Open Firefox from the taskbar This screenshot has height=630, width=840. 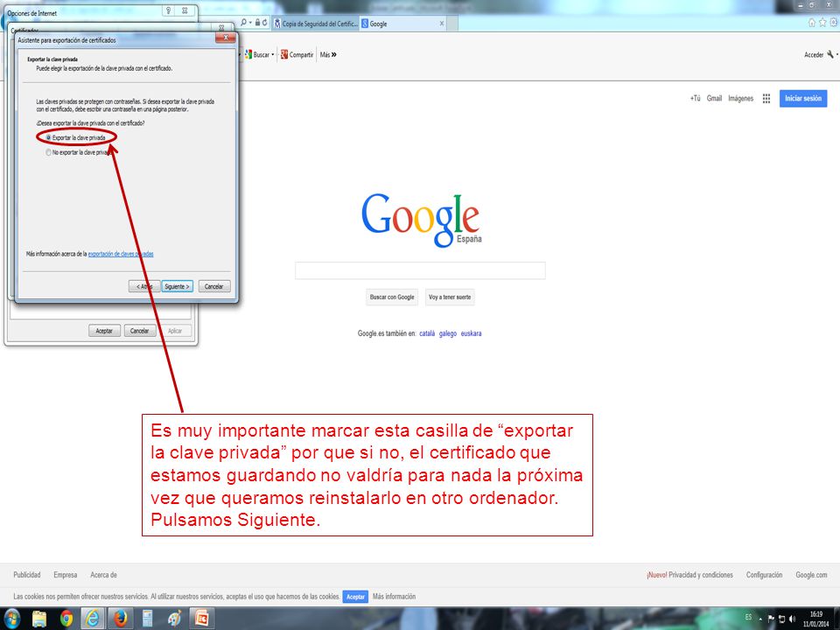tap(121, 619)
